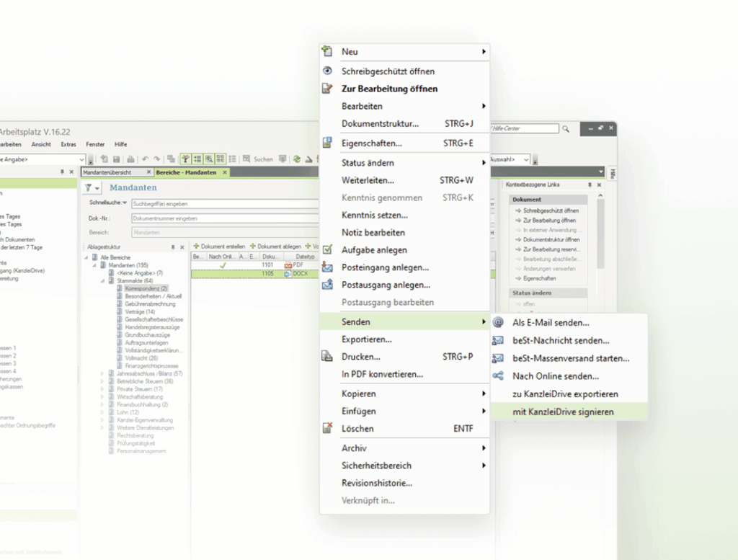This screenshot has height=560, width=738.
Task: Select the Nach Online senden icon
Action: coord(499,375)
